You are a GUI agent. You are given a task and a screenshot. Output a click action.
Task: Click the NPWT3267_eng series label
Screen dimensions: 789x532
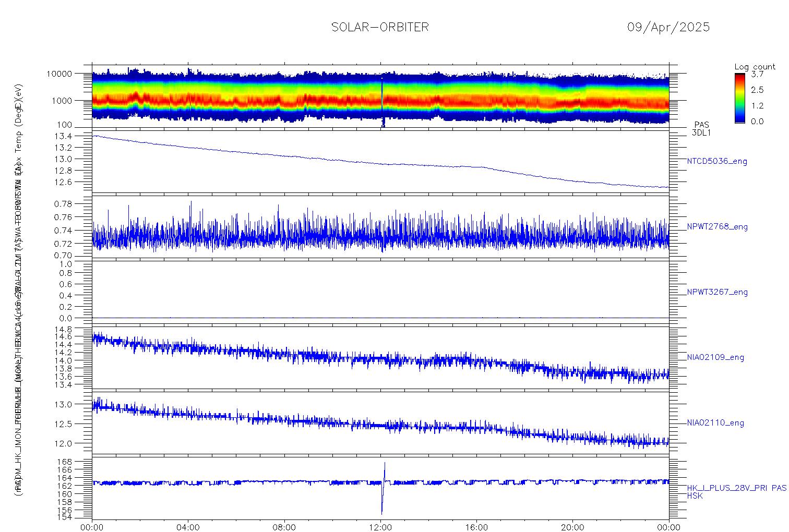click(x=718, y=292)
